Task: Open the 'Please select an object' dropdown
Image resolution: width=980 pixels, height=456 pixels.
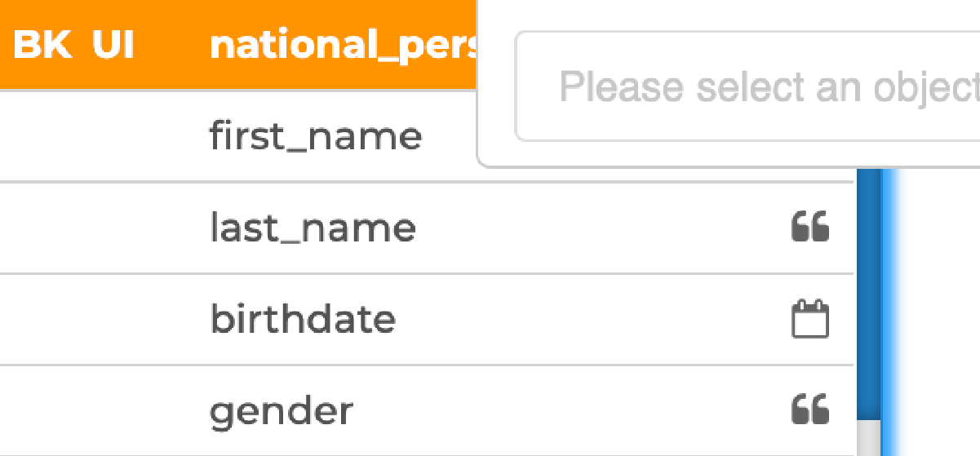Action: [x=747, y=86]
